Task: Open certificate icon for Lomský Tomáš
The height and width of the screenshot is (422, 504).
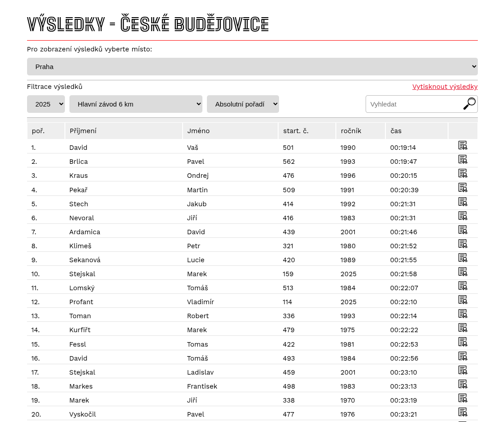Action: tap(463, 286)
